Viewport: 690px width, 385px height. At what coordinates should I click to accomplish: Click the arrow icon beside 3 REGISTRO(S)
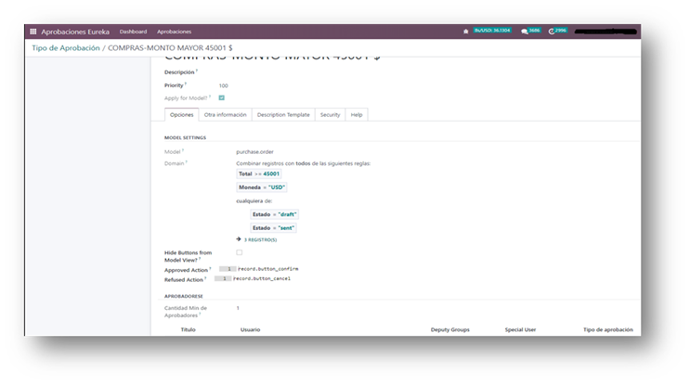coord(239,239)
